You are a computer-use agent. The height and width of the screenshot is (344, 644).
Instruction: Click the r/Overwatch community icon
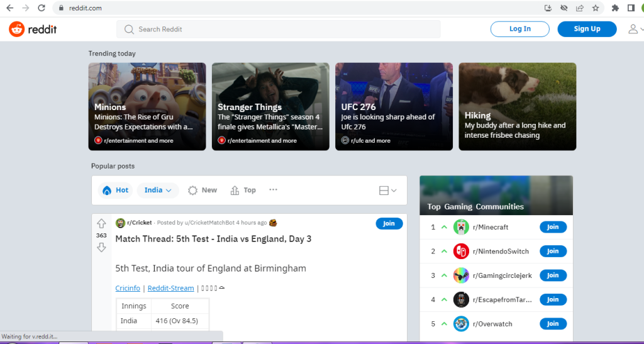tap(461, 324)
